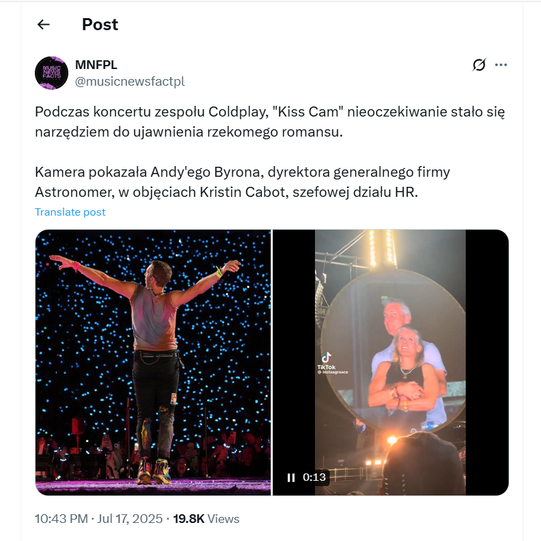Screen dimensions: 541x541
Task: Open the kiss cam video thumbnail
Action: click(x=391, y=362)
